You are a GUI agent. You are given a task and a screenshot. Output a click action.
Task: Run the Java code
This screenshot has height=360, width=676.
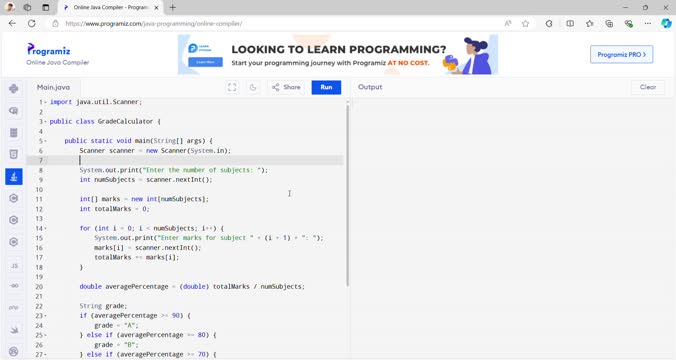tap(326, 88)
